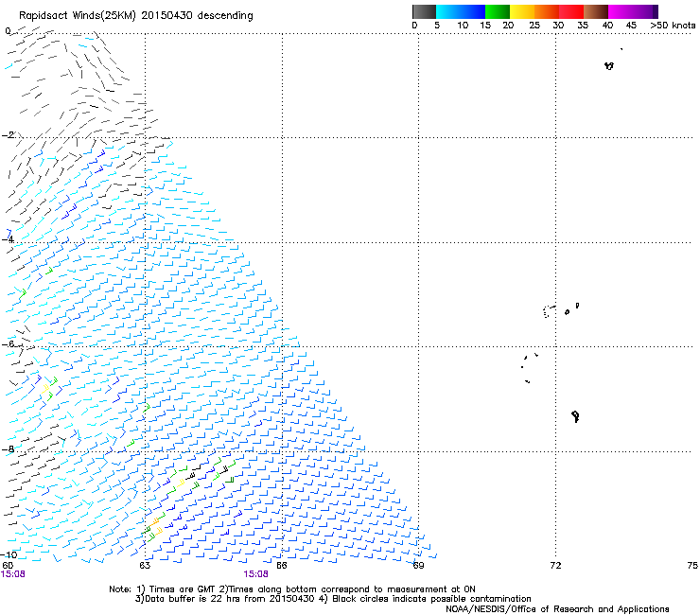This screenshot has width=700, height=615.
Task: Click the note 'Data buffer is 22 hrs'
Action: pyautogui.click(x=190, y=599)
